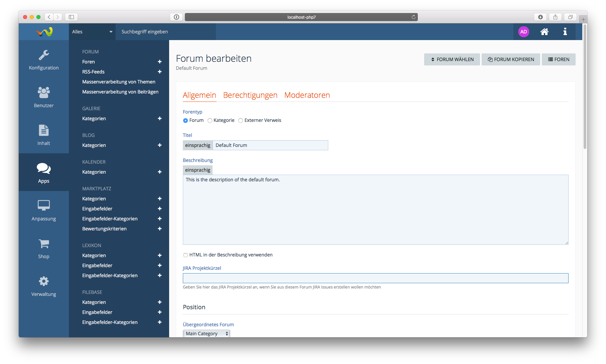606x364 pixels.
Task: Switch to the Berechtigungen tab
Action: click(250, 95)
